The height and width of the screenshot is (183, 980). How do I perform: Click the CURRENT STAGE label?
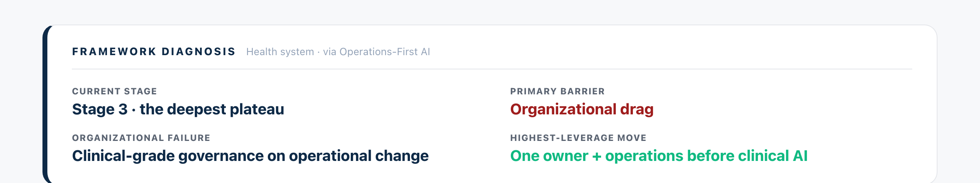pyautogui.click(x=115, y=91)
